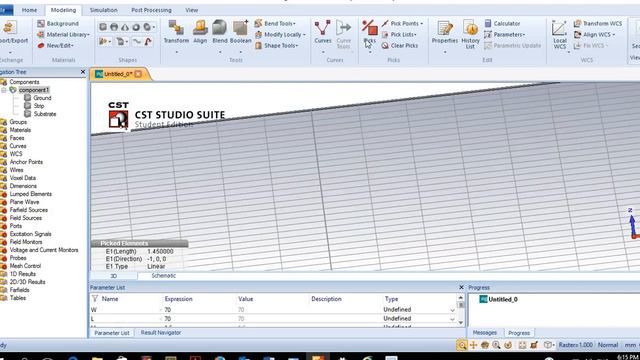Select the zoom tool in status bar
The image size is (640, 360).
[x=462, y=345]
